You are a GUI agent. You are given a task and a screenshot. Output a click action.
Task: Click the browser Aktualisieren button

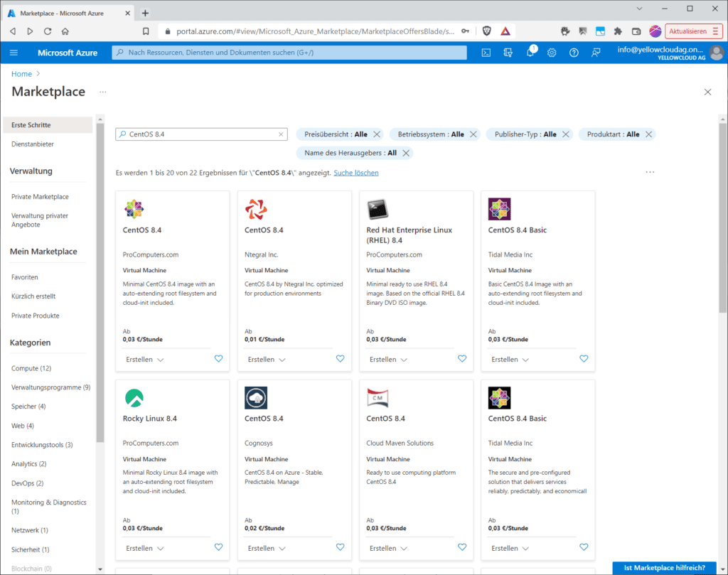pyautogui.click(x=693, y=31)
